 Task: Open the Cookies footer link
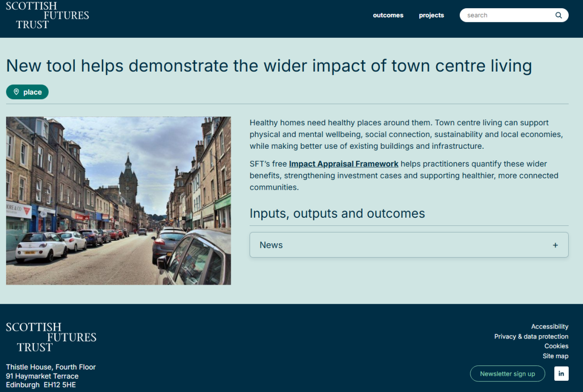click(x=556, y=347)
